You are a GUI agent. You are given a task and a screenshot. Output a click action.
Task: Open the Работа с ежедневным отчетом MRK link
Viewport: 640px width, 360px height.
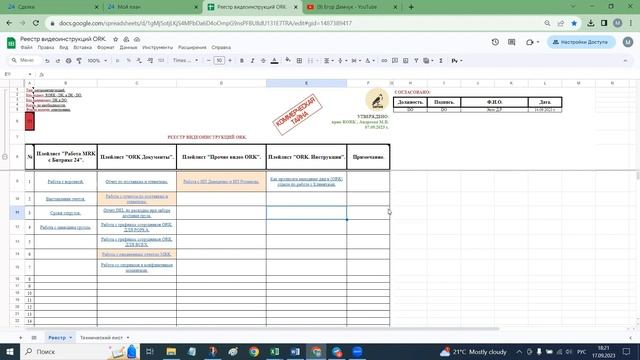tap(136, 254)
